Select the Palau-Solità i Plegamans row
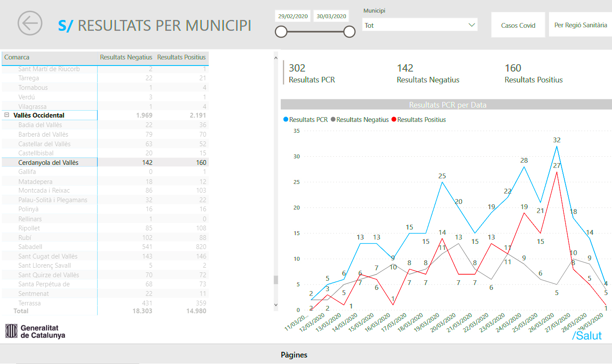612x364 pixels. (105, 200)
